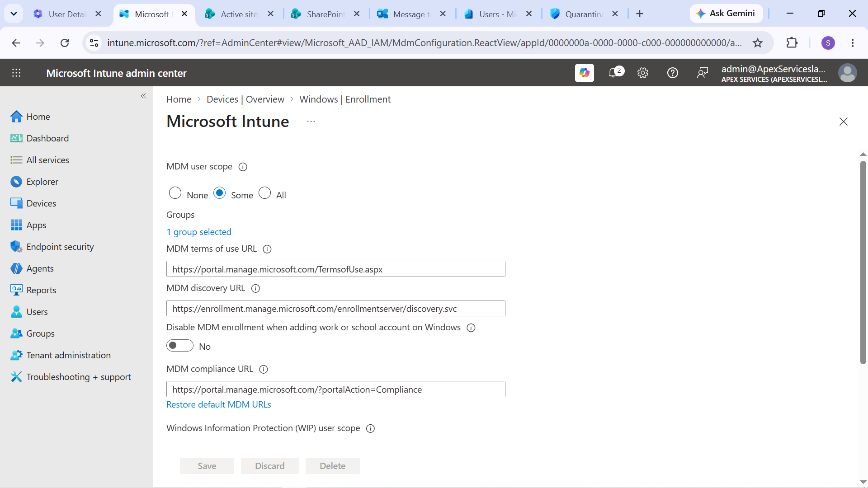Viewport: 868px width, 488px height.
Task: Click the Reports icon in the sidebar
Action: (16, 290)
